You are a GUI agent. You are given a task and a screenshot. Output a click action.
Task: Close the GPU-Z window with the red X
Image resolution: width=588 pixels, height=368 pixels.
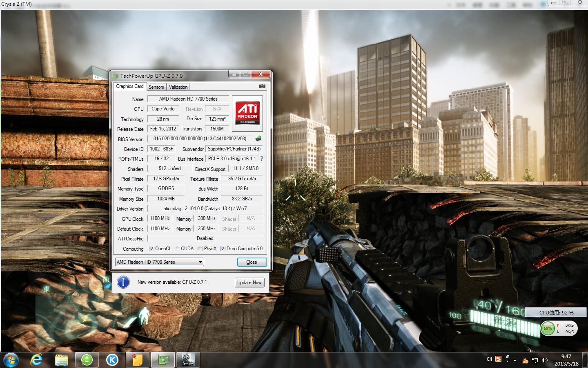coord(260,74)
